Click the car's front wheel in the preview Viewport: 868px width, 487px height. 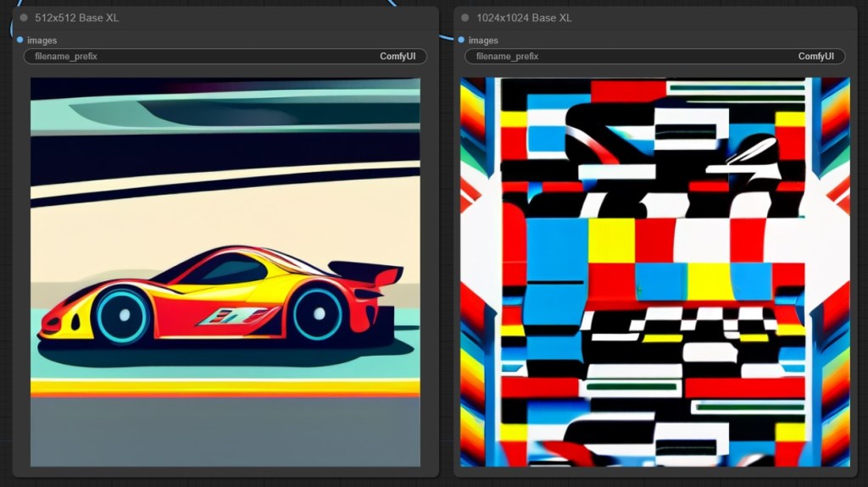pos(125,315)
